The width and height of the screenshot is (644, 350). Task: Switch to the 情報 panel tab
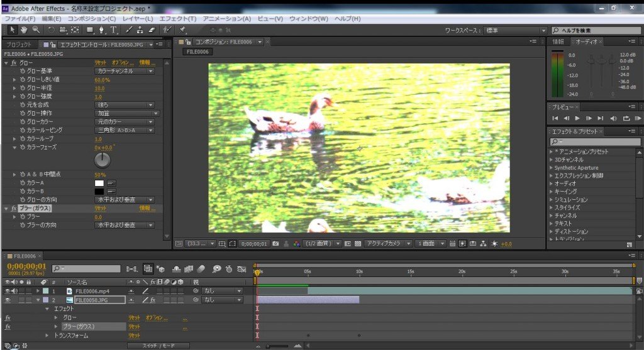558,41
